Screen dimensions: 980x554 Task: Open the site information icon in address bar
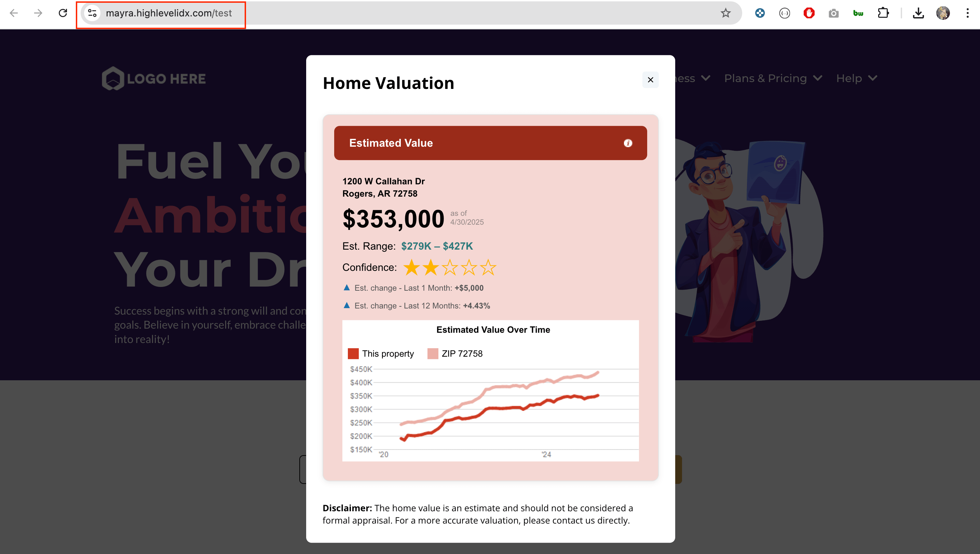pyautogui.click(x=92, y=13)
